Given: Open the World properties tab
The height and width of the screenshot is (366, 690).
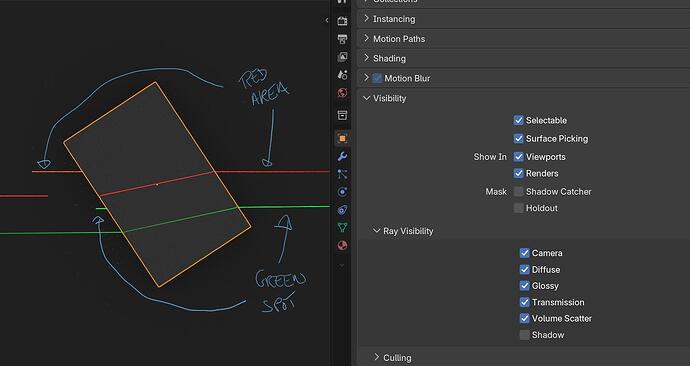Looking at the screenshot, I should point(342,93).
